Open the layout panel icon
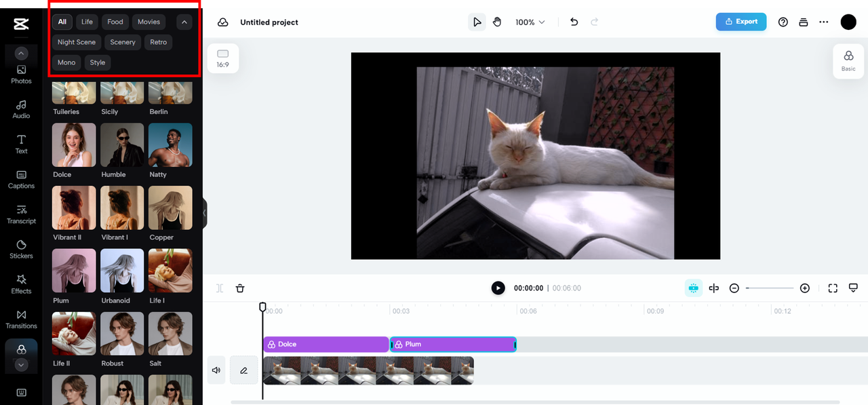 [x=804, y=22]
